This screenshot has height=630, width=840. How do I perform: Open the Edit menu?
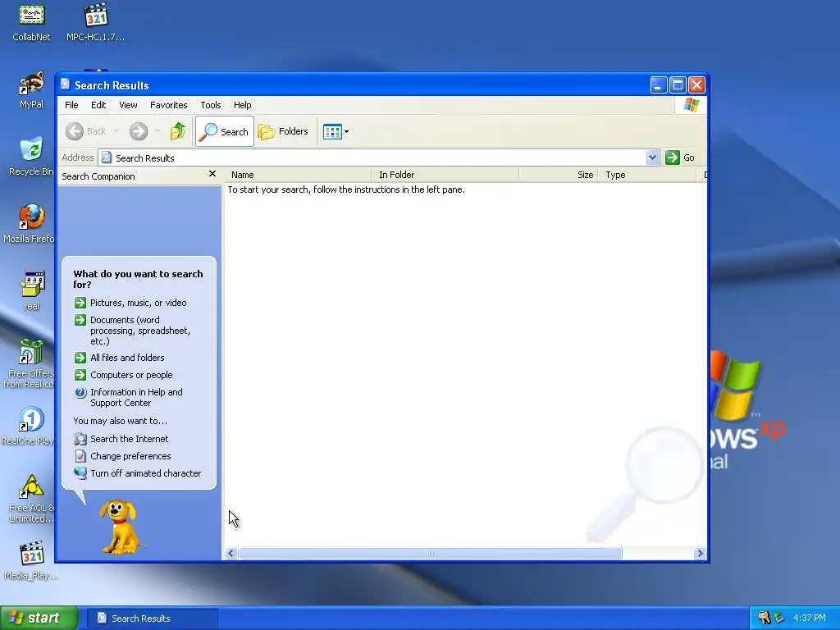98,105
